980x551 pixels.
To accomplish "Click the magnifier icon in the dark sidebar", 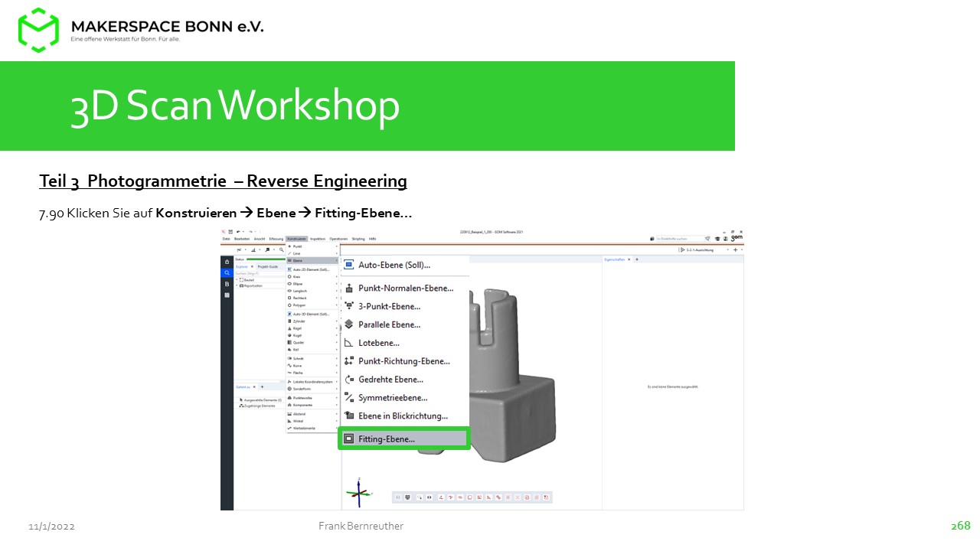I will pyautogui.click(x=227, y=272).
